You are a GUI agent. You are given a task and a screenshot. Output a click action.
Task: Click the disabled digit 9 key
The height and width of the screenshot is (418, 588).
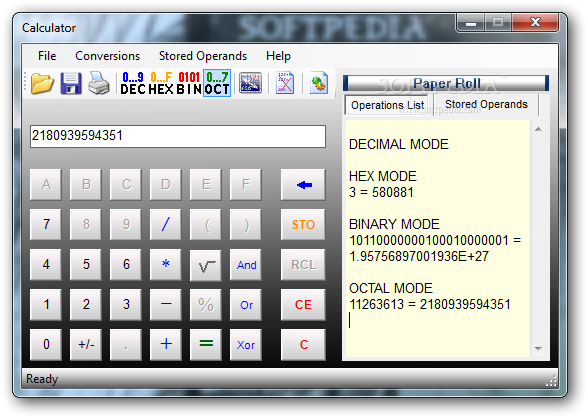tap(126, 225)
